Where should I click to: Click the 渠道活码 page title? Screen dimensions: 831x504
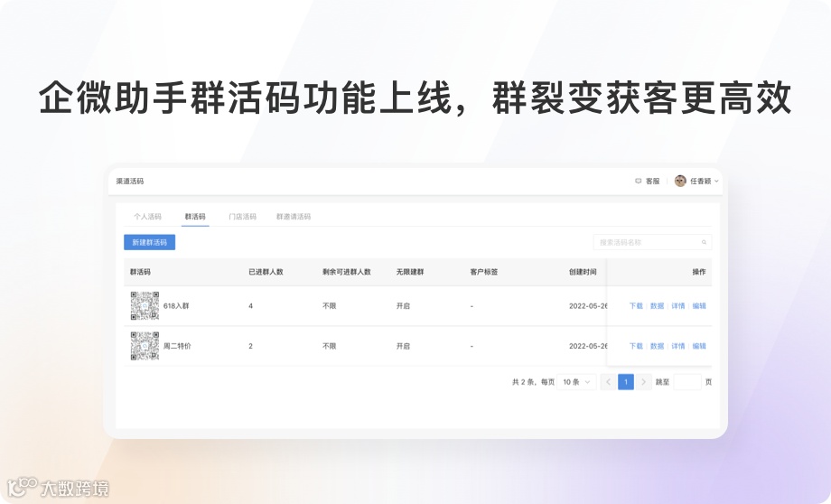130,182
